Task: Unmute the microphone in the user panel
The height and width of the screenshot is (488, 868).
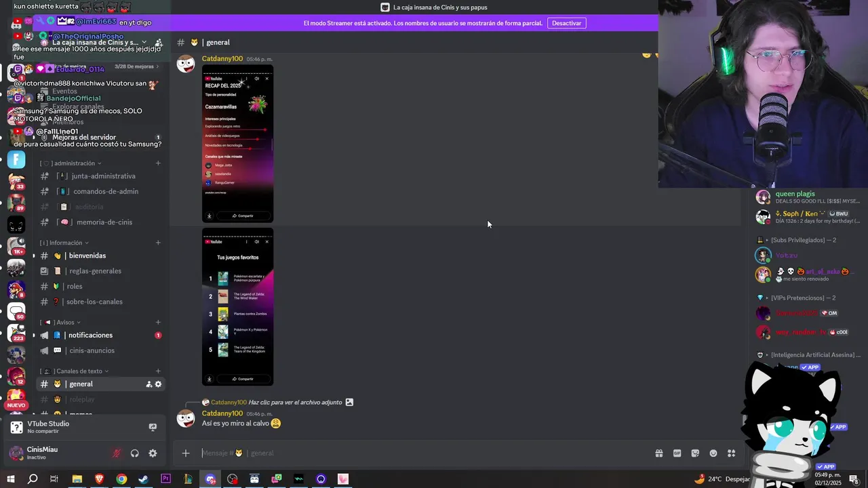Action: pyautogui.click(x=117, y=453)
